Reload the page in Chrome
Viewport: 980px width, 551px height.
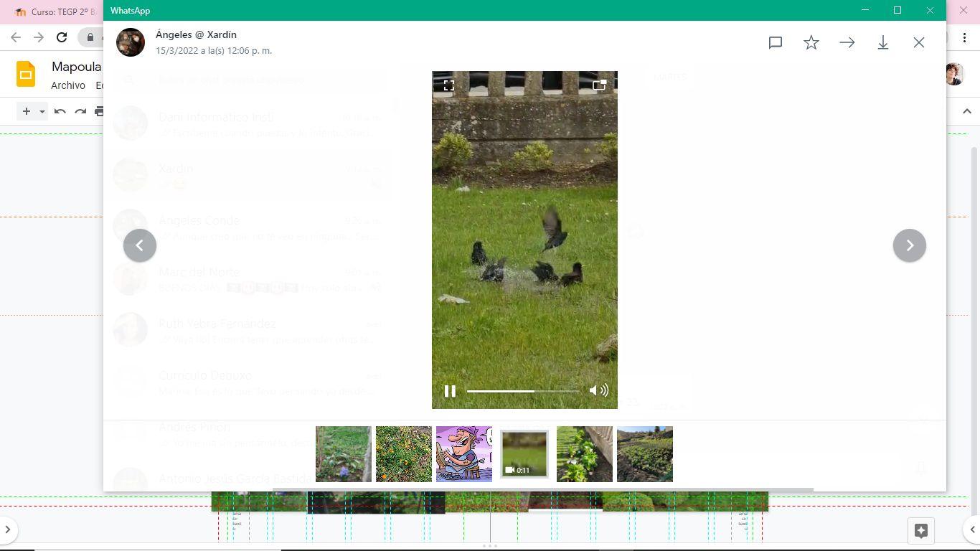tap(62, 37)
